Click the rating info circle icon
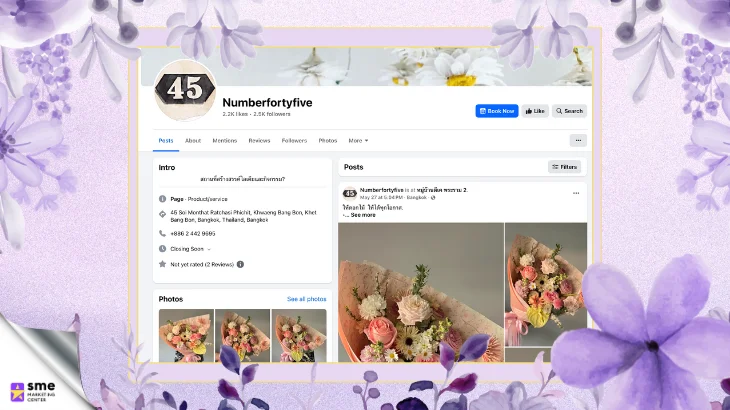This screenshot has width=730, height=410. 240,264
